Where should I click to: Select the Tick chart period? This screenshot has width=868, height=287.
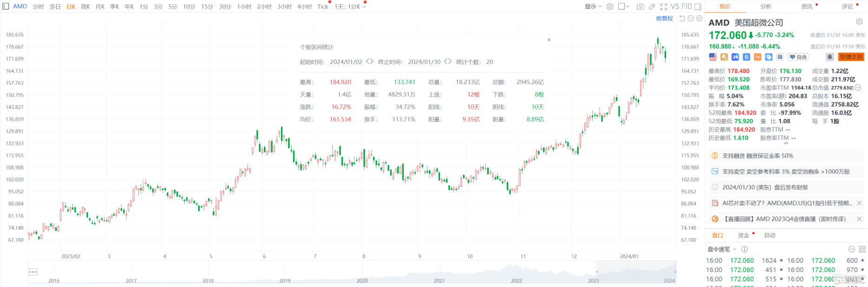tap(323, 7)
